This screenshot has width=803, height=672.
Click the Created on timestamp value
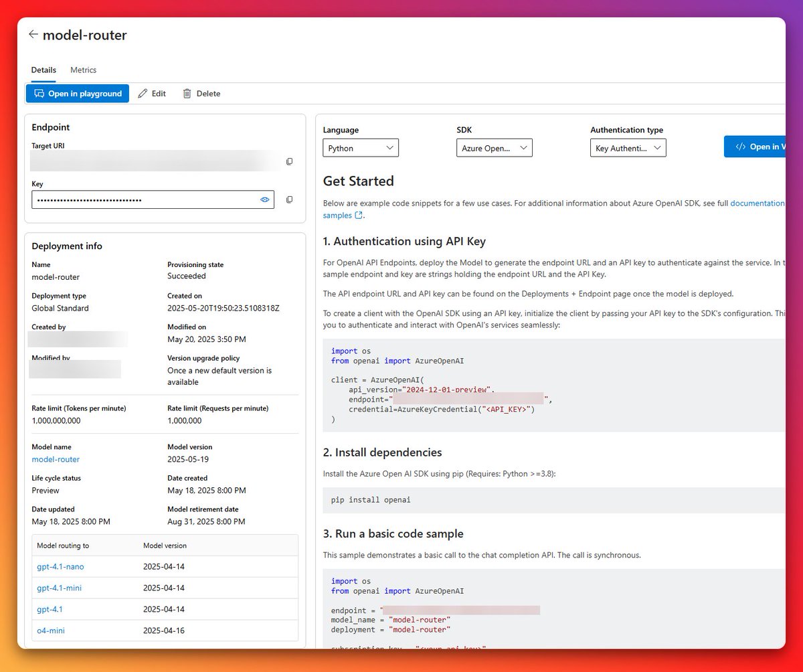click(224, 308)
